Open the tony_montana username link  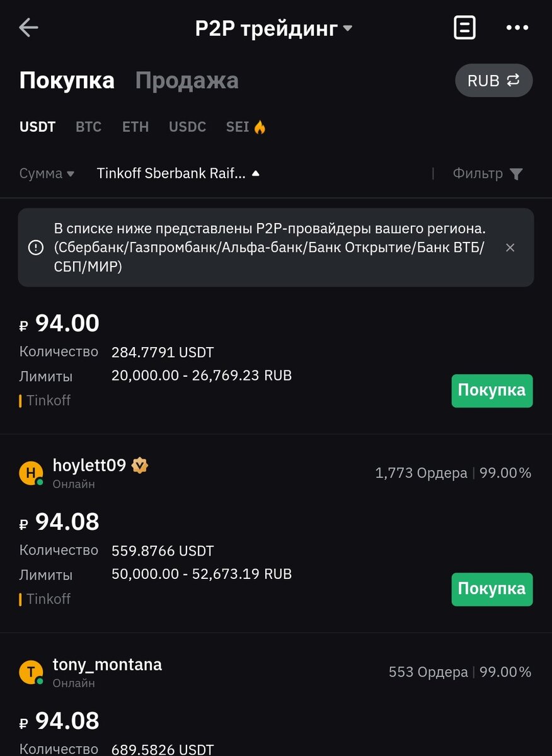(x=107, y=664)
